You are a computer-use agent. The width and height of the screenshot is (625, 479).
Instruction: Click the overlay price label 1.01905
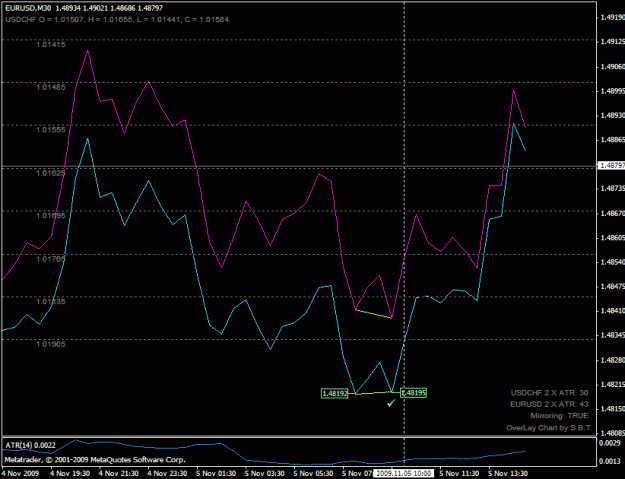click(x=51, y=344)
